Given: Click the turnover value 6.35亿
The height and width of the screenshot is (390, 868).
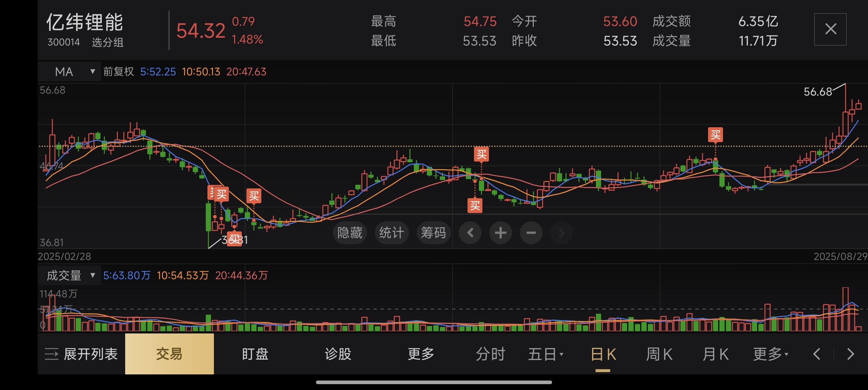Looking at the screenshot, I should tap(758, 21).
